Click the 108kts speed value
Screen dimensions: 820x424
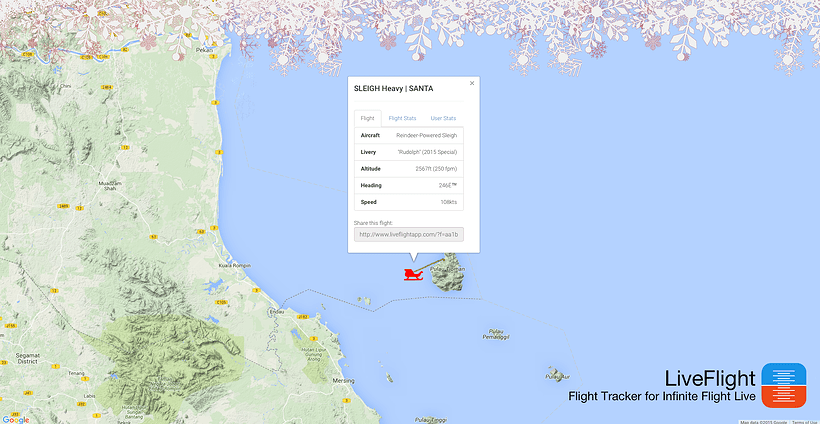(449, 202)
